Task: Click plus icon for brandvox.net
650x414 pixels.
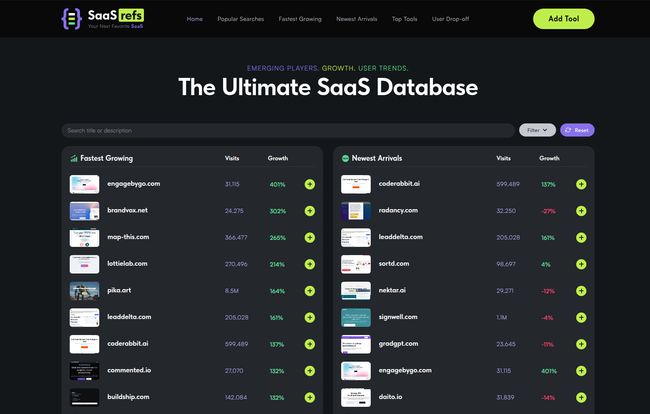Action: coord(310,211)
